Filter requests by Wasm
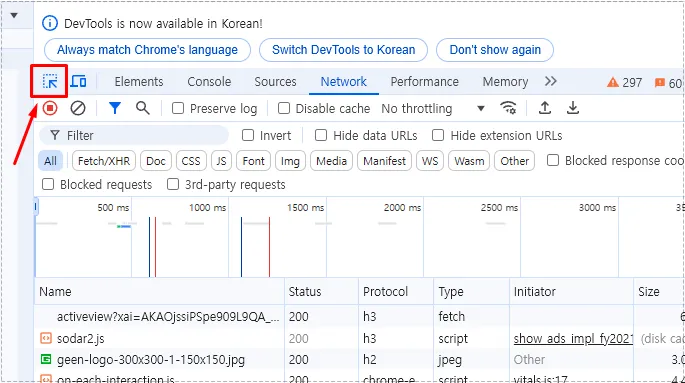 pyautogui.click(x=469, y=161)
